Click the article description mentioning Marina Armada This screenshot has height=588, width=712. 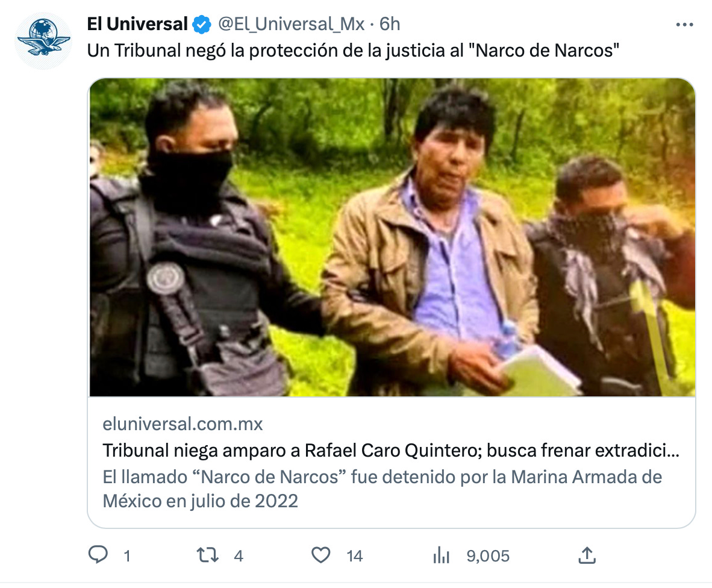click(x=383, y=489)
